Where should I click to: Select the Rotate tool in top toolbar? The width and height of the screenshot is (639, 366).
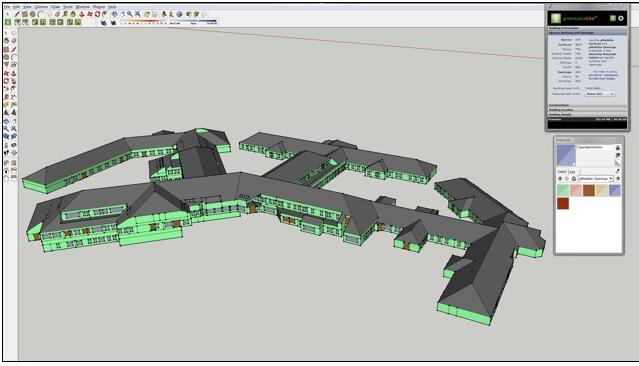97,14
